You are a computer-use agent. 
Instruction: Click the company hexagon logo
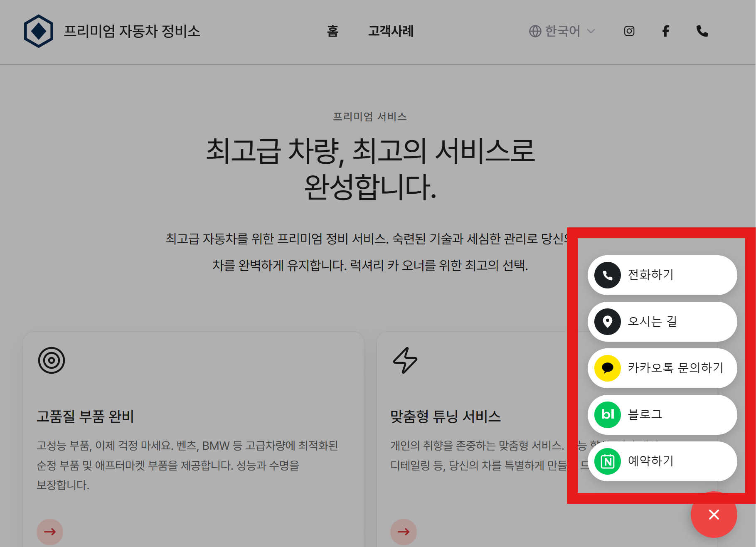[x=39, y=31]
